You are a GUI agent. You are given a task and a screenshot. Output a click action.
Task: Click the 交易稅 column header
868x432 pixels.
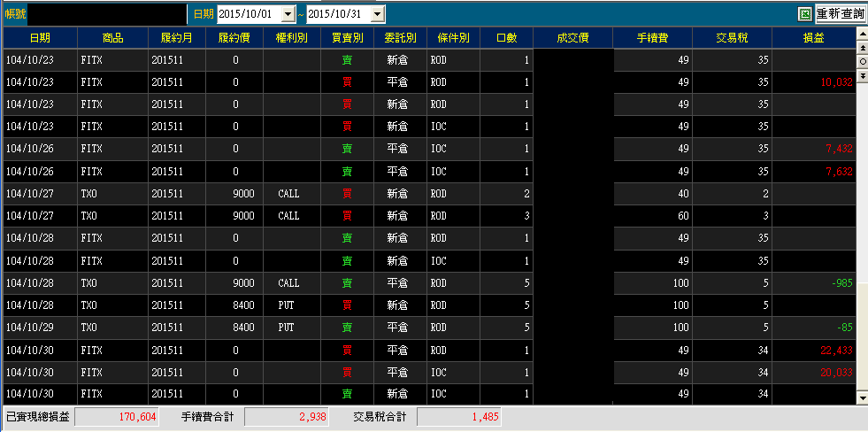[732, 38]
